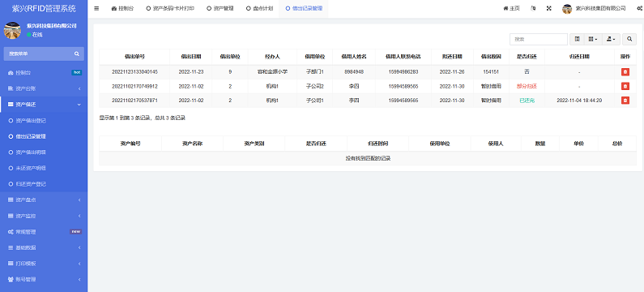Switch to the 资产管理 tab
Screen dimensions: 644x292
[220, 9]
